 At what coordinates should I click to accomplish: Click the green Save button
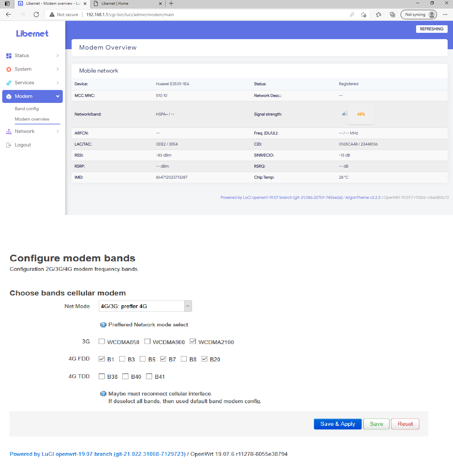[376, 424]
